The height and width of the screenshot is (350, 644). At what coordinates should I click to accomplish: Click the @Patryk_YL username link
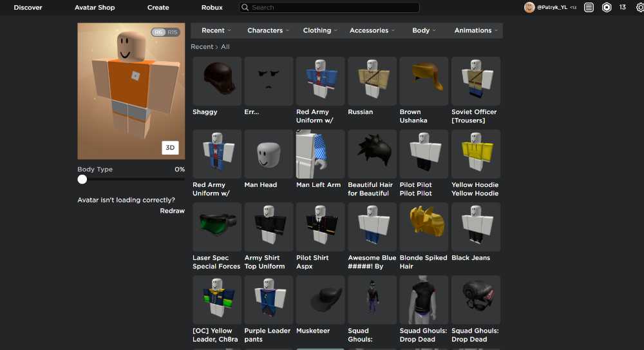(552, 7)
